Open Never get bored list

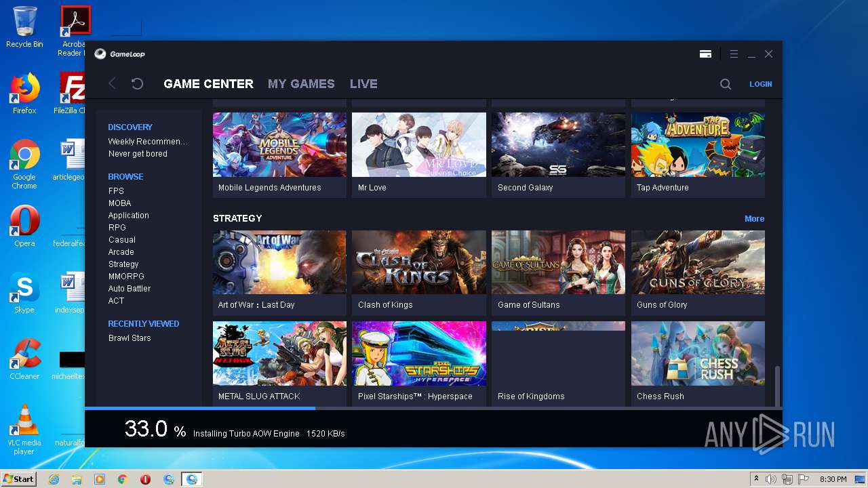coord(138,154)
